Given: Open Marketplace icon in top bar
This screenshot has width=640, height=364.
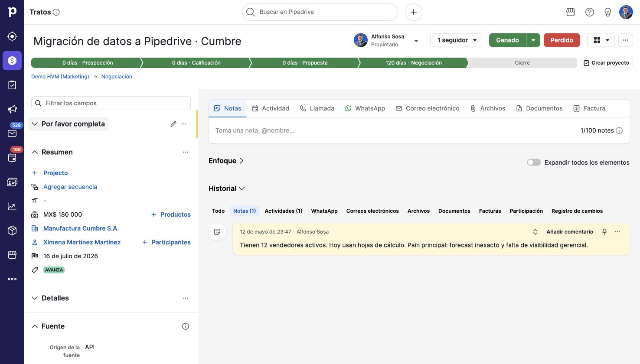Looking at the screenshot, I should point(571,12).
